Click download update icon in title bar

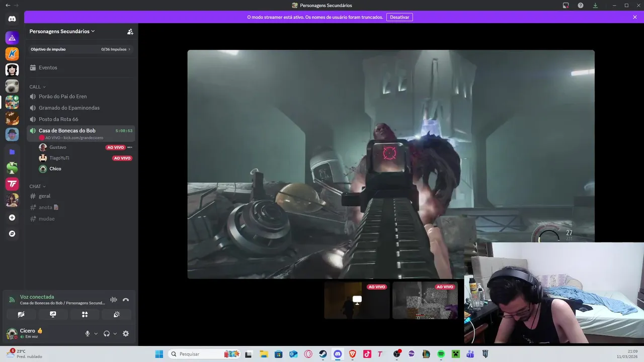(595, 6)
